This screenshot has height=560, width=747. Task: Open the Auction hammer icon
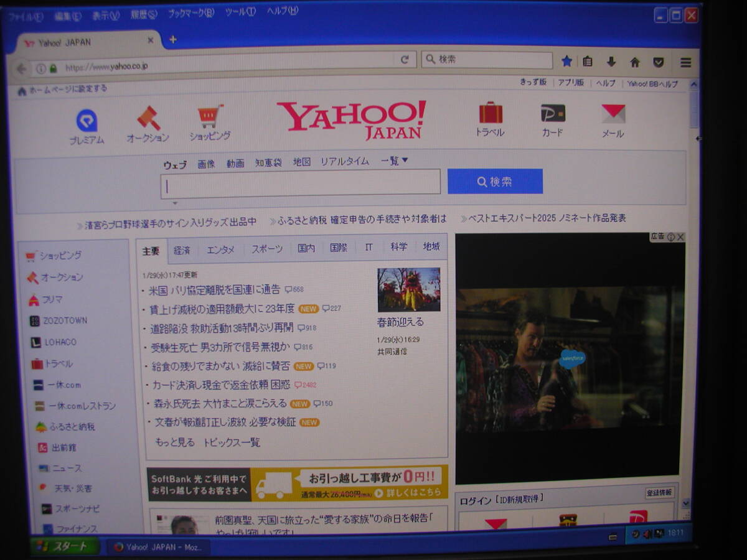click(148, 118)
